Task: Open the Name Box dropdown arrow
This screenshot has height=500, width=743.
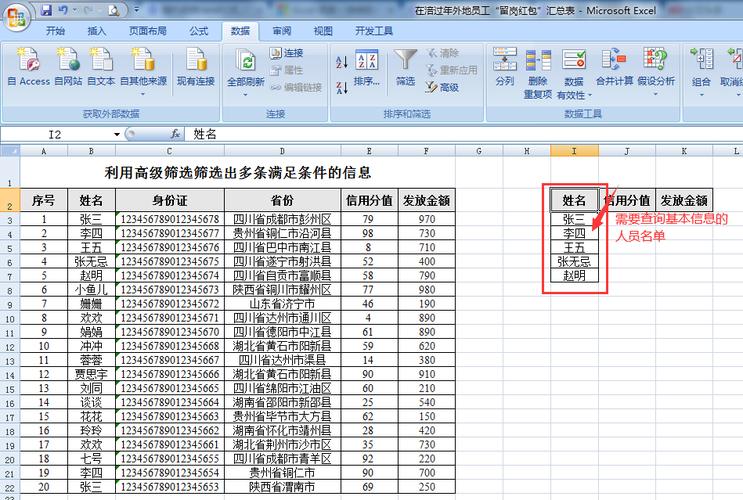Action: 117,135
